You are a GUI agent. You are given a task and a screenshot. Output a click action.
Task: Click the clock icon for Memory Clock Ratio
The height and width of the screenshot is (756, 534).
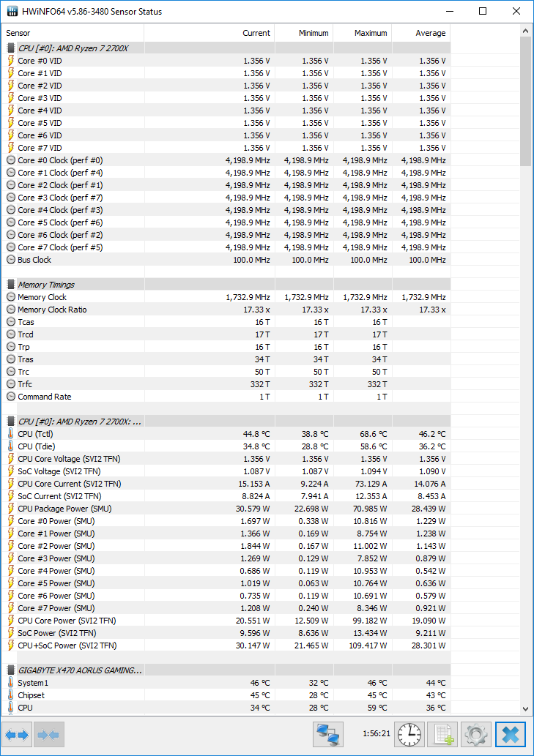[x=11, y=309]
